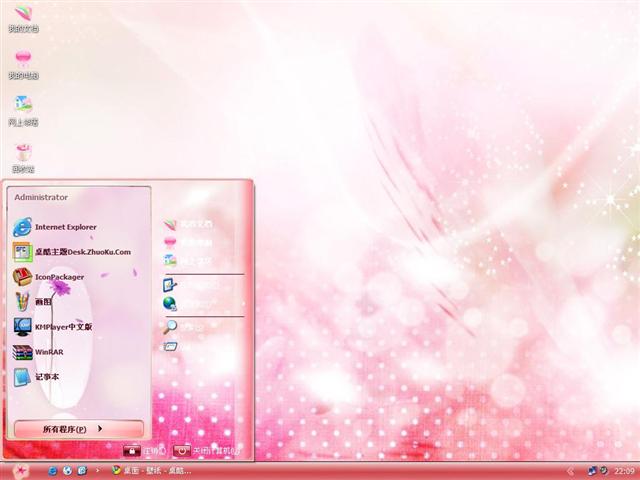Open the Recycle Bin desktop icon
640x480 pixels.
[23, 158]
